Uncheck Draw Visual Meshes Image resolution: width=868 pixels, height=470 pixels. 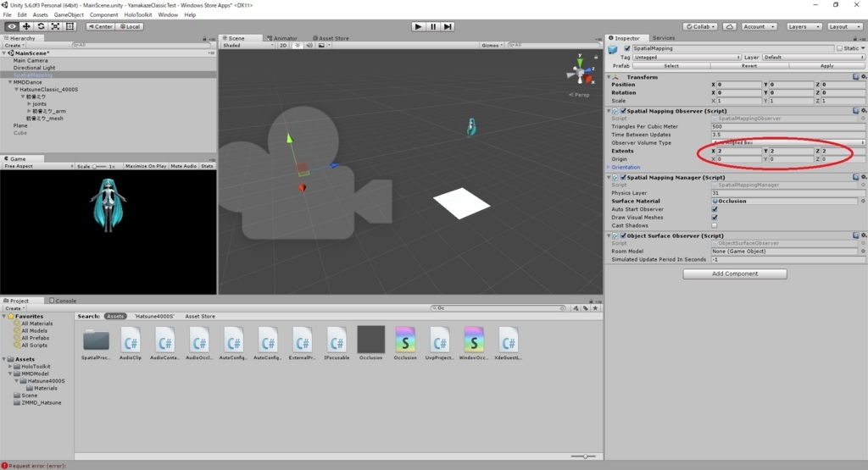(715, 218)
